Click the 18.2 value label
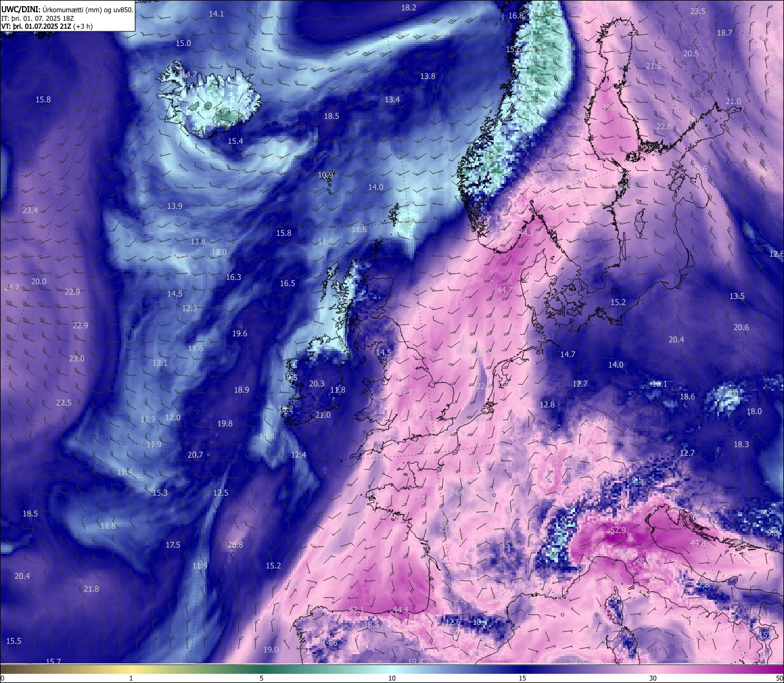The width and height of the screenshot is (784, 683). [409, 7]
